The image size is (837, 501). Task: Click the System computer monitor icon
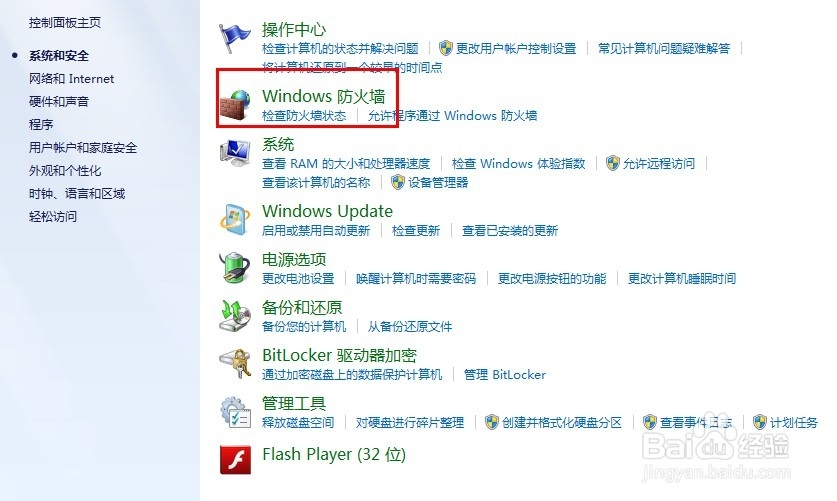pos(235,153)
